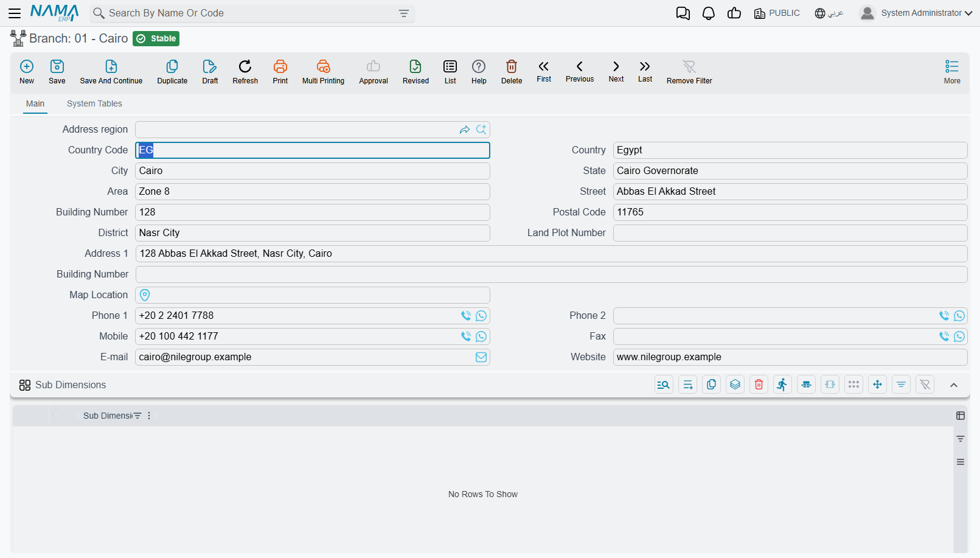Call the Mobile number via phone icon

[466, 337]
